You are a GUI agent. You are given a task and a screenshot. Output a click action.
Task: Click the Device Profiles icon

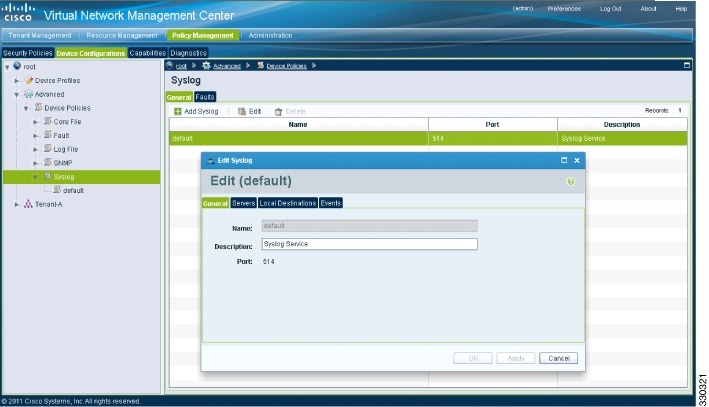point(28,80)
